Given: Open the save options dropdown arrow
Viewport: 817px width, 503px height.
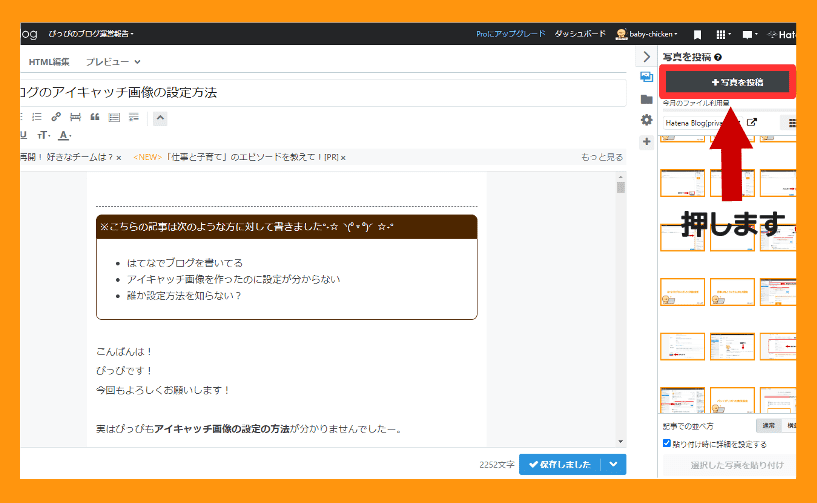Looking at the screenshot, I should (x=613, y=464).
